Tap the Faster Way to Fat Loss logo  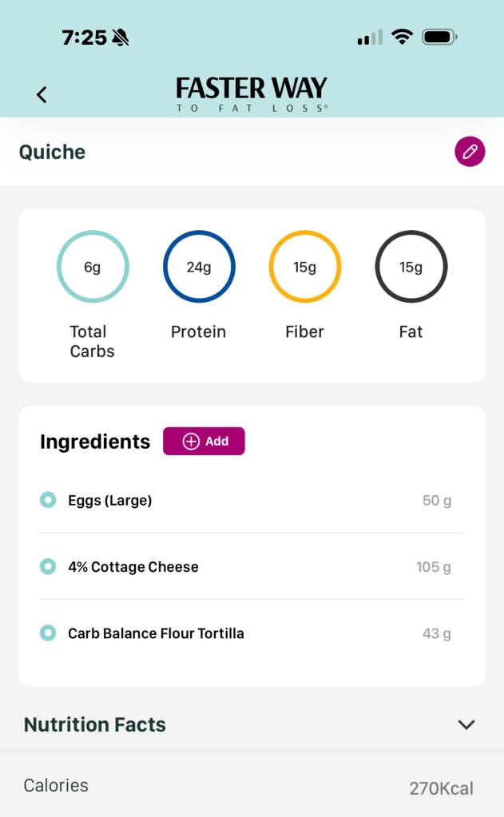pos(252,93)
